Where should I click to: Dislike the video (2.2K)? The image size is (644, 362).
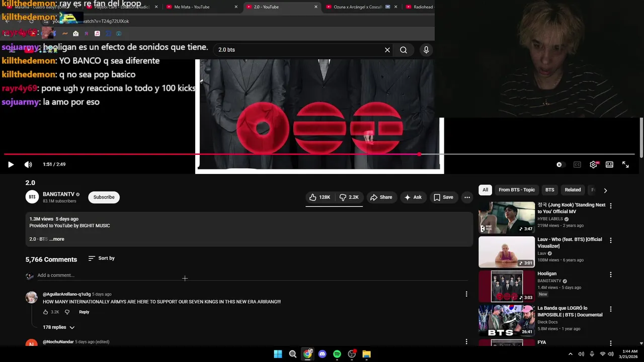click(349, 197)
